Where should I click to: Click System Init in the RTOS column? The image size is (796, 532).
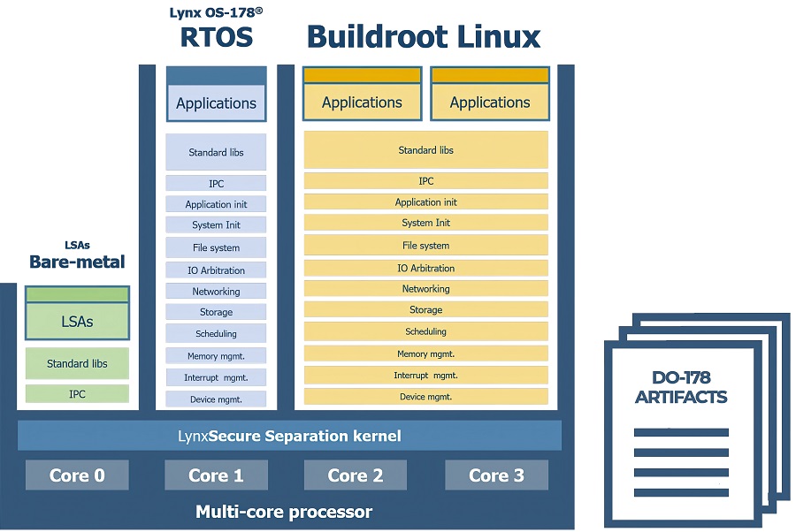216,224
